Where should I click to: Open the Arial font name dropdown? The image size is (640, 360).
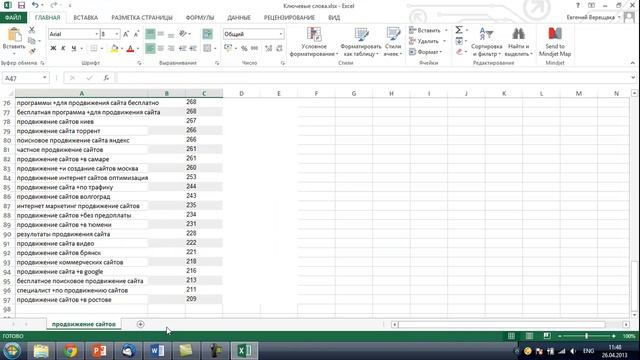point(97,34)
